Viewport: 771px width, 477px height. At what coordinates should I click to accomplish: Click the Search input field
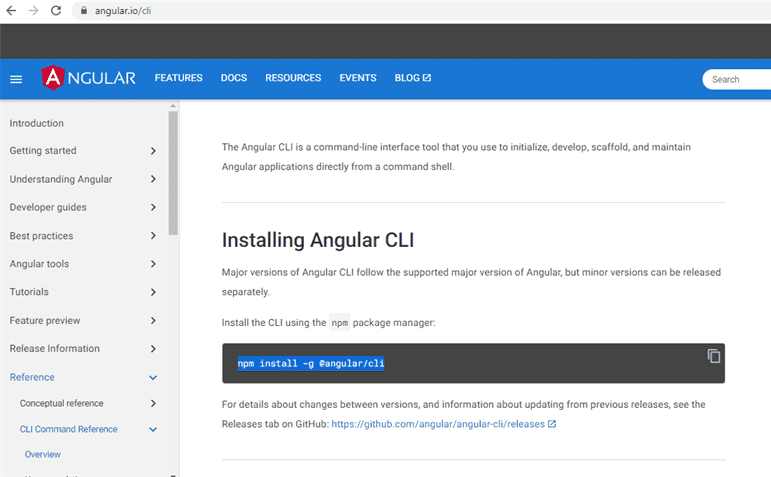[x=737, y=79]
